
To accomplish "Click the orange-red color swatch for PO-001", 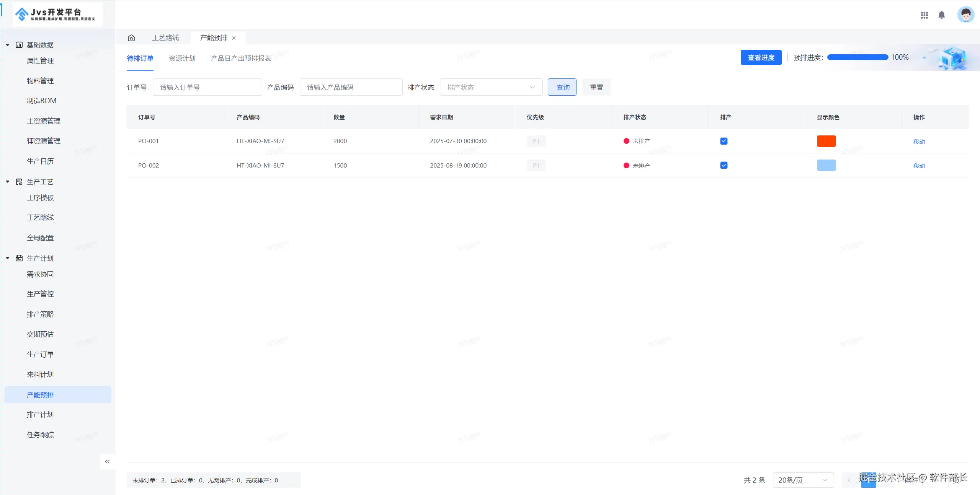I will [826, 141].
